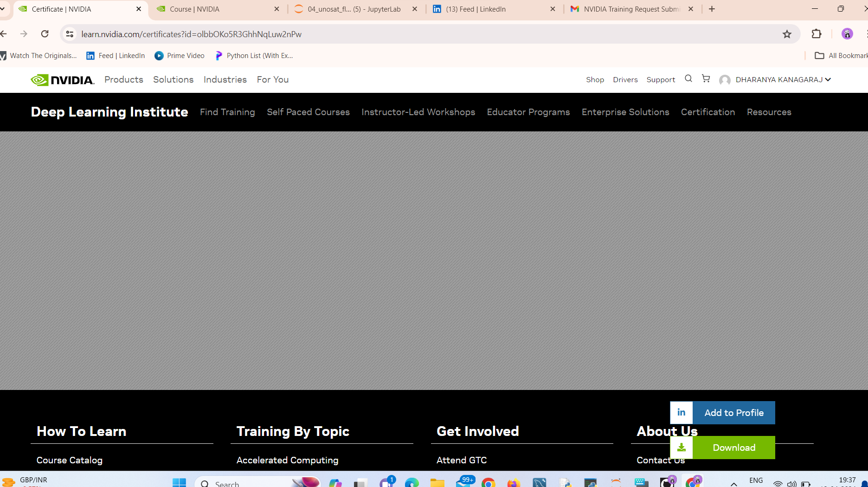Bookmark this page with the star icon
The width and height of the screenshot is (868, 487).
click(x=787, y=34)
